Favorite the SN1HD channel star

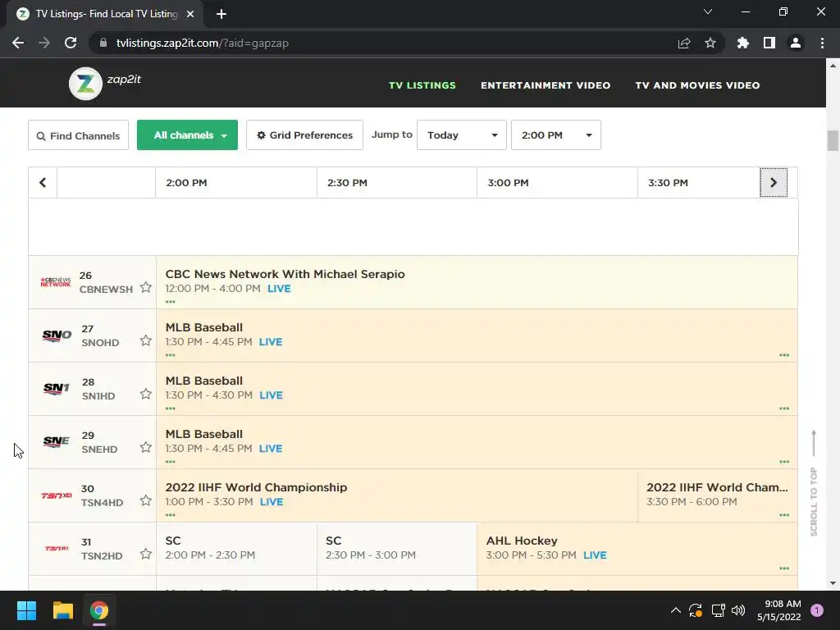(x=146, y=395)
